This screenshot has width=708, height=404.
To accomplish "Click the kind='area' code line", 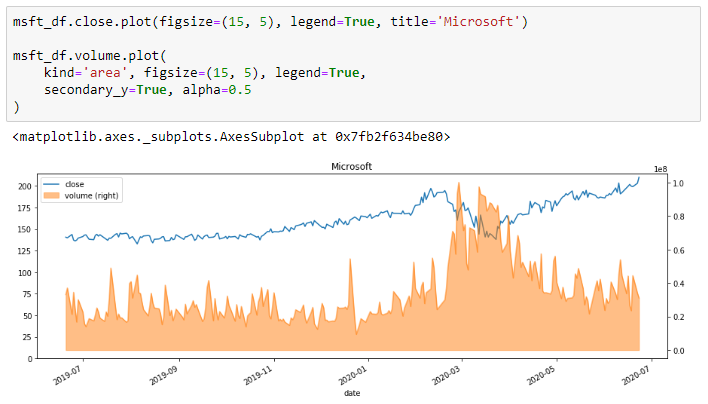I will point(205,73).
